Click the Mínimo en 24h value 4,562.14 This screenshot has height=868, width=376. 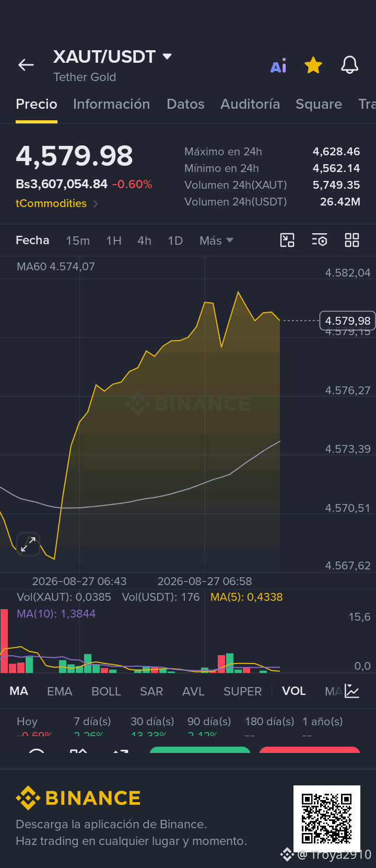coord(336,168)
